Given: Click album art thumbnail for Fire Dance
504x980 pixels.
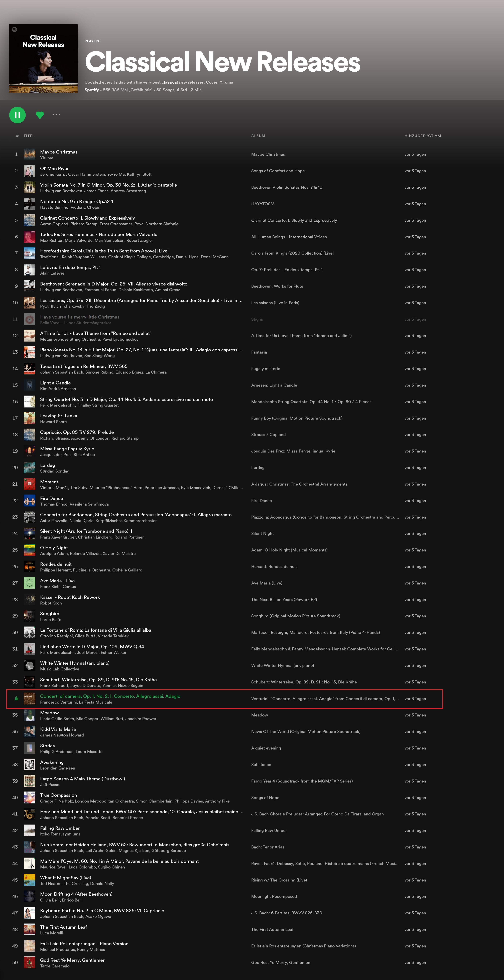Looking at the screenshot, I should 30,501.
